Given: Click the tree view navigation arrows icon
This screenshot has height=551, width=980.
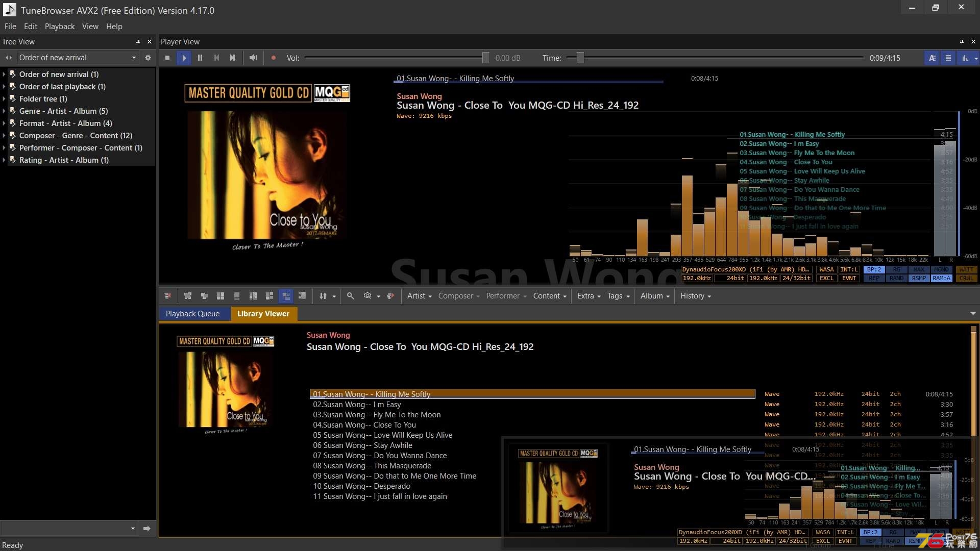Looking at the screenshot, I should click(x=9, y=58).
